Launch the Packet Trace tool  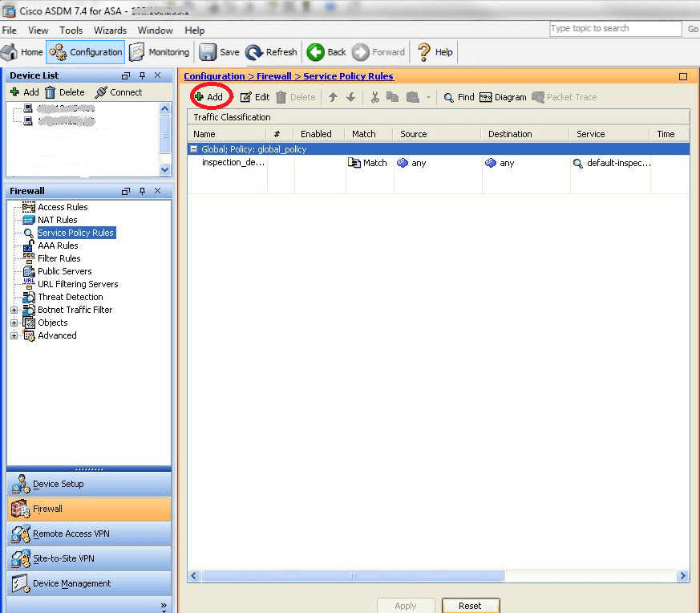(x=564, y=97)
